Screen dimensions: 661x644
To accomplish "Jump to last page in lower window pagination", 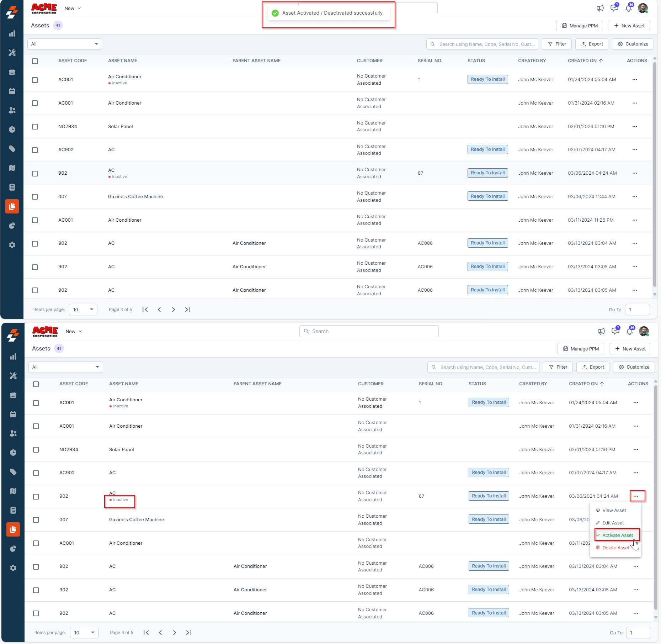I will click(x=189, y=633).
